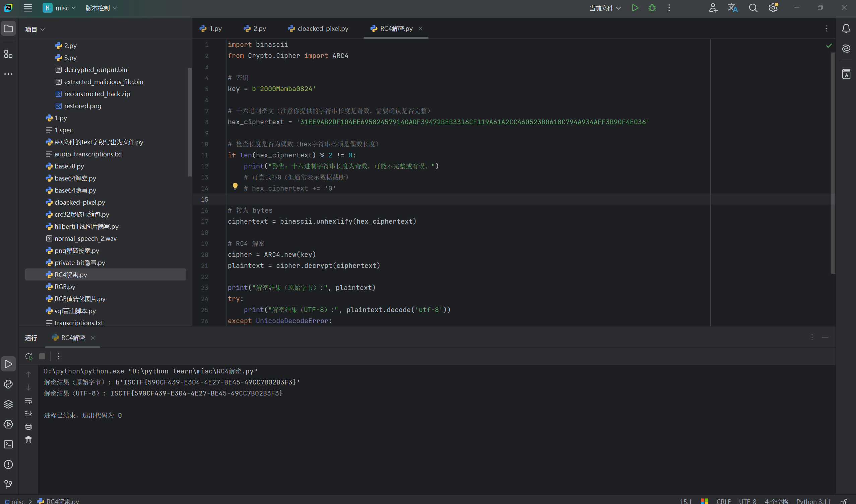Rerun RC4解密 in the run panel

coord(28,356)
